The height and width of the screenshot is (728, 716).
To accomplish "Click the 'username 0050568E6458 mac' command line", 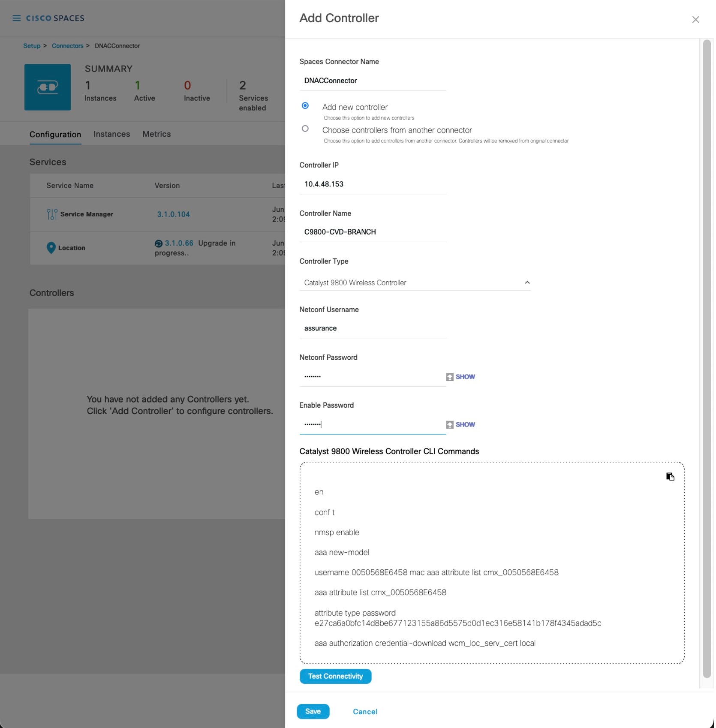I will pyautogui.click(x=436, y=573).
